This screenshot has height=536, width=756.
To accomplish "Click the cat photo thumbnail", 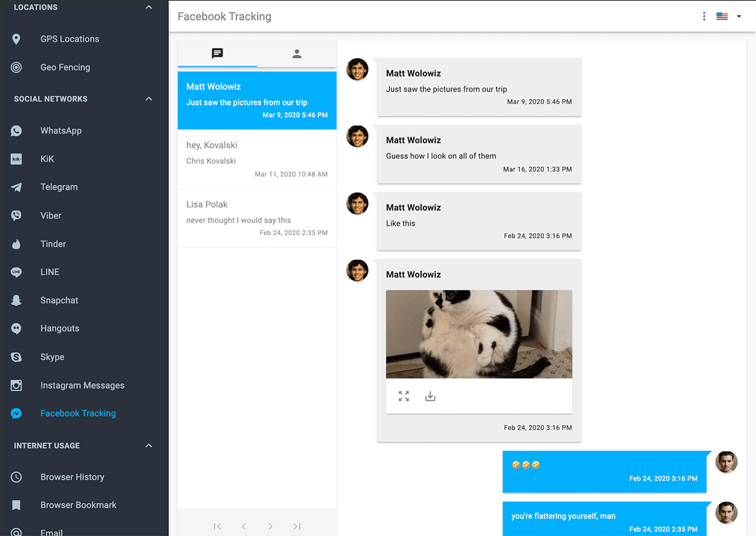I will [x=479, y=334].
